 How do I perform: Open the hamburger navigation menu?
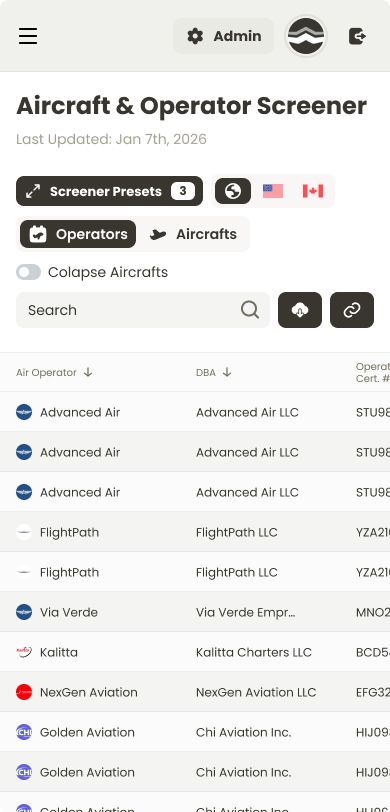(28, 36)
